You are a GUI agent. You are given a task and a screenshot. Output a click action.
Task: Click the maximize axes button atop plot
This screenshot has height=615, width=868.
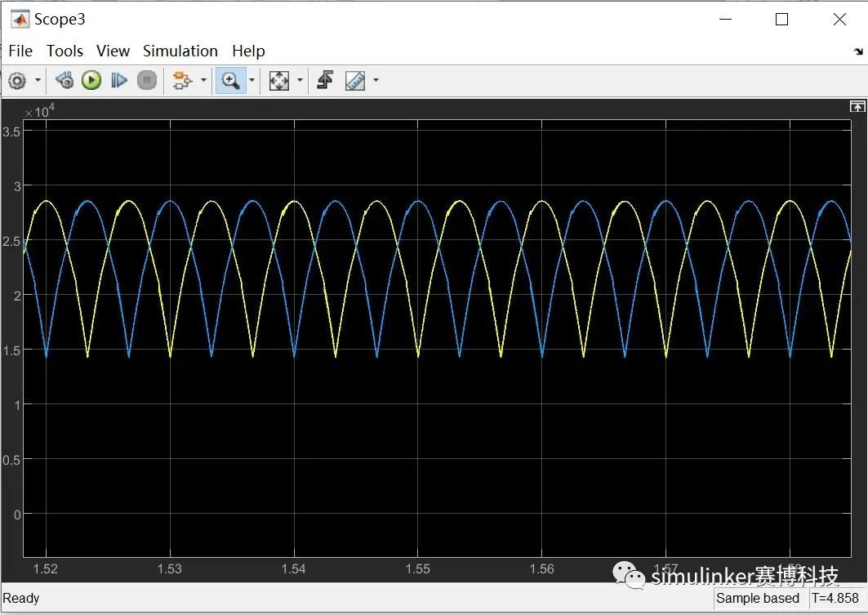point(857,106)
